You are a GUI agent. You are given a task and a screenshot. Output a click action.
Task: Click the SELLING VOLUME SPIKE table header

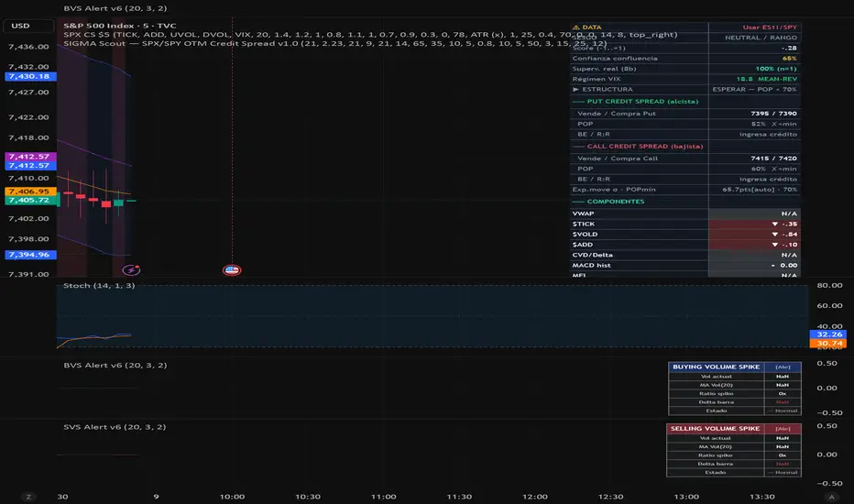pyautogui.click(x=715, y=428)
